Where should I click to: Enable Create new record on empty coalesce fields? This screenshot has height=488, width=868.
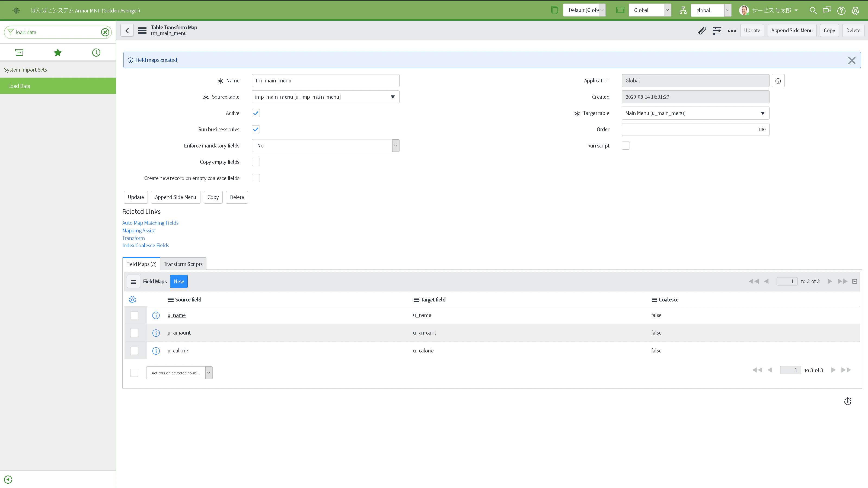coord(256,178)
